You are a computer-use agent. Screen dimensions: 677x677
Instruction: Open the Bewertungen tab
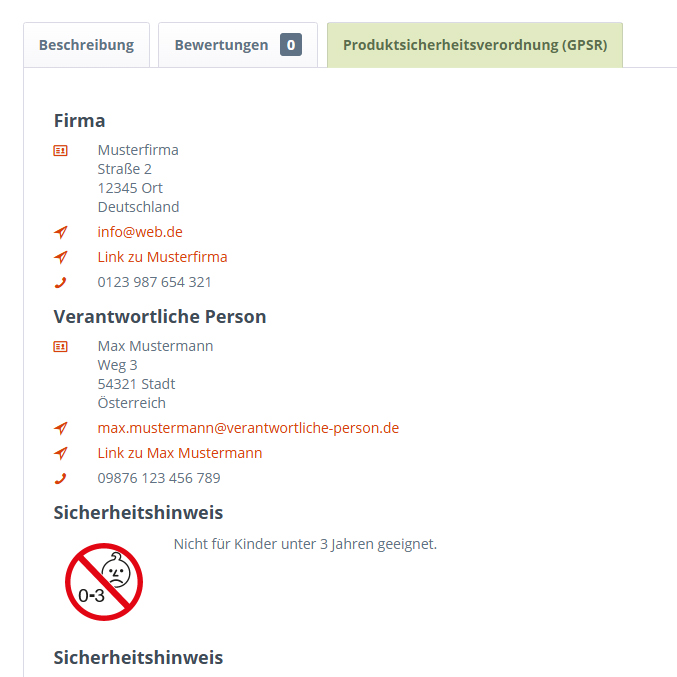point(222,45)
